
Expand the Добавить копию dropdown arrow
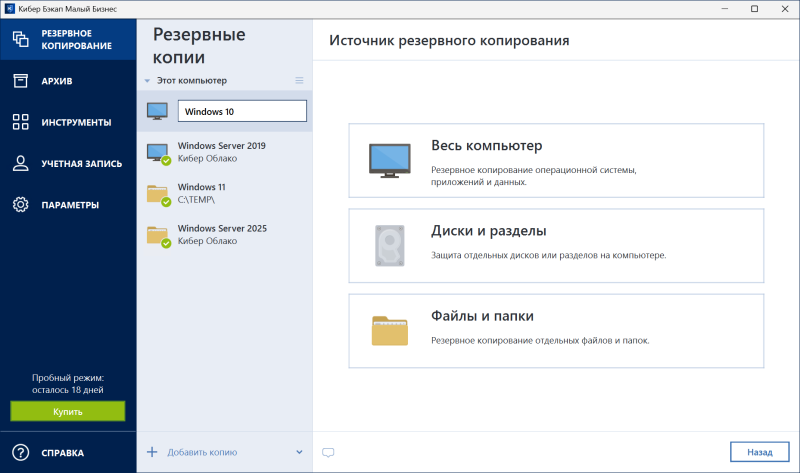pyautogui.click(x=299, y=452)
